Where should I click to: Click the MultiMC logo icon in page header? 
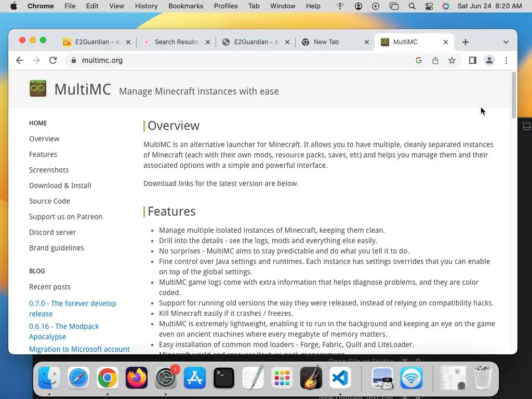pyautogui.click(x=37, y=88)
